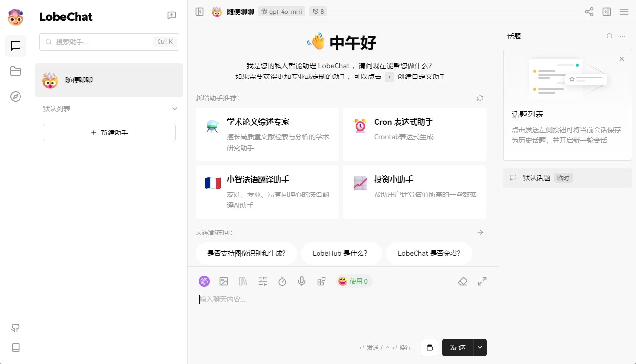Open the plugin store icon
This screenshot has width=636, height=364.
click(321, 281)
